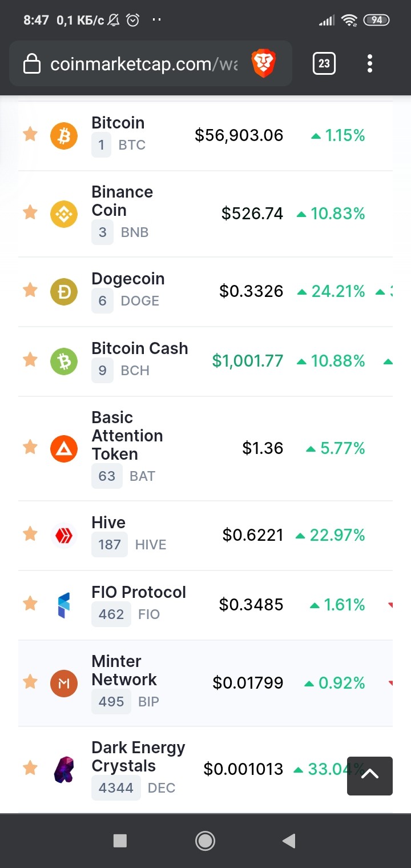Tap the Minter Network orange logo

pos(64,683)
